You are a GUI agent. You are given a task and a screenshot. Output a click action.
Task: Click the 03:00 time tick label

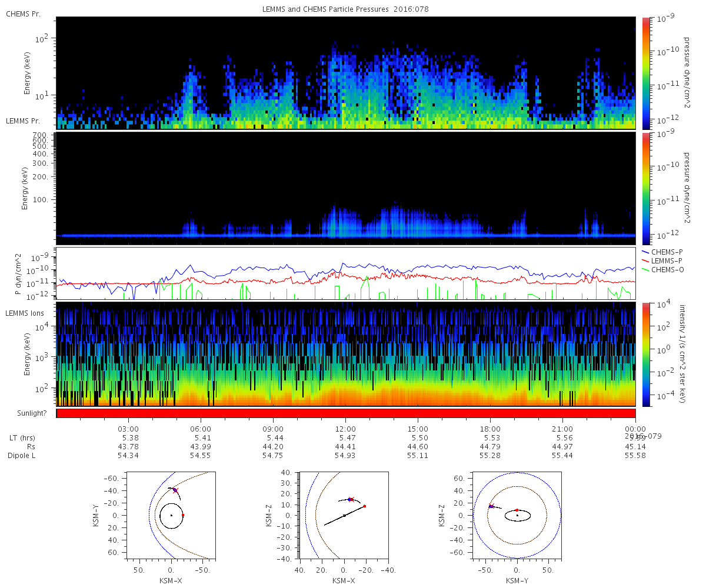tap(128, 429)
